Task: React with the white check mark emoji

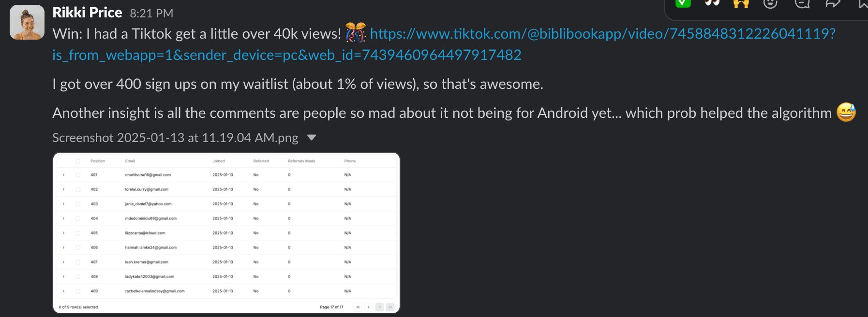Action: pos(683,3)
